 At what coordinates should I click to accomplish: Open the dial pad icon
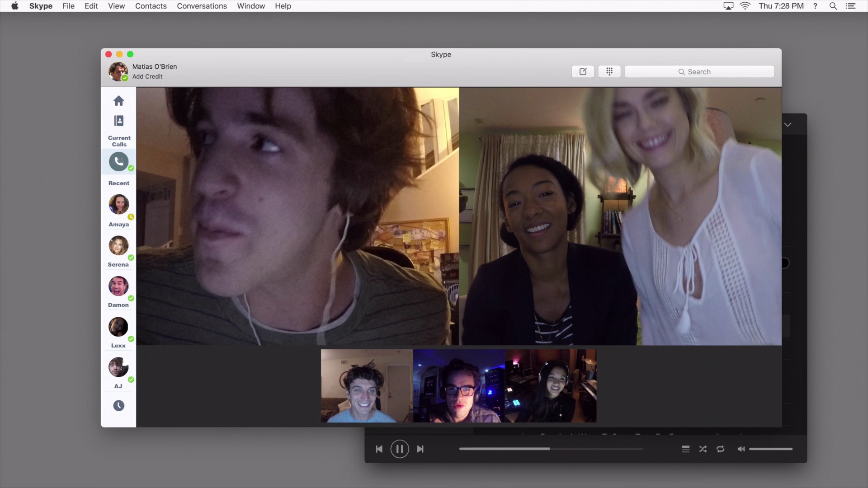(609, 71)
